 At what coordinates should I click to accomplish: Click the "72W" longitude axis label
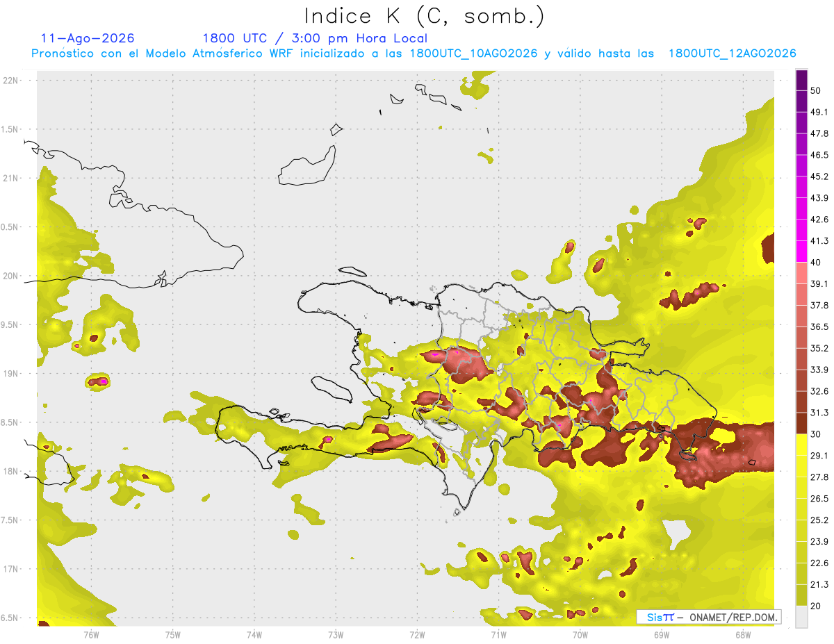click(x=417, y=634)
